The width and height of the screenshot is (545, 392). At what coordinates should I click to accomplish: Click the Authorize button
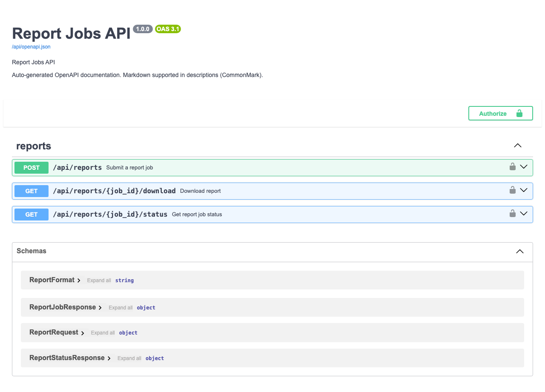pyautogui.click(x=501, y=113)
